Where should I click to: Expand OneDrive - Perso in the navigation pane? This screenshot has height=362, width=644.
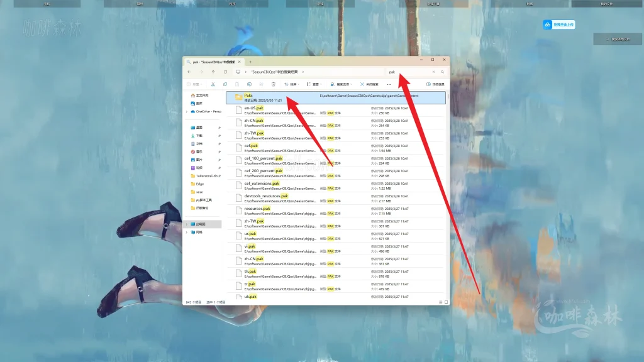point(186,111)
